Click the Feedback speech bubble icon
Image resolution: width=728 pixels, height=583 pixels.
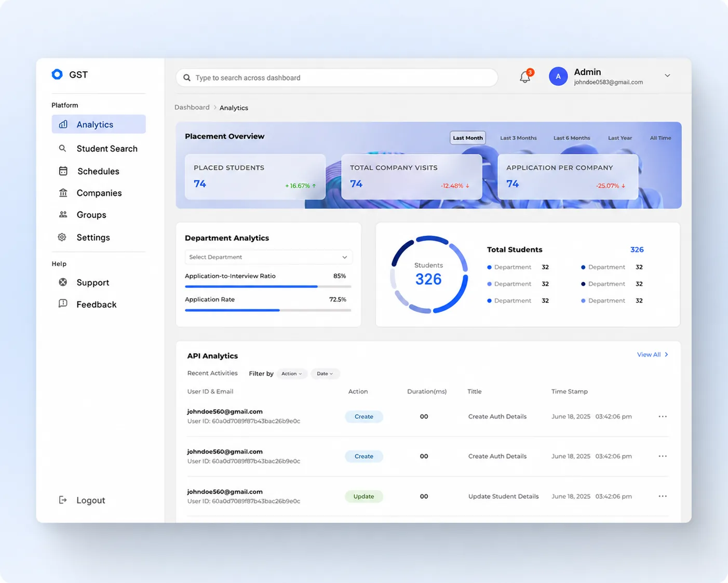coord(63,304)
